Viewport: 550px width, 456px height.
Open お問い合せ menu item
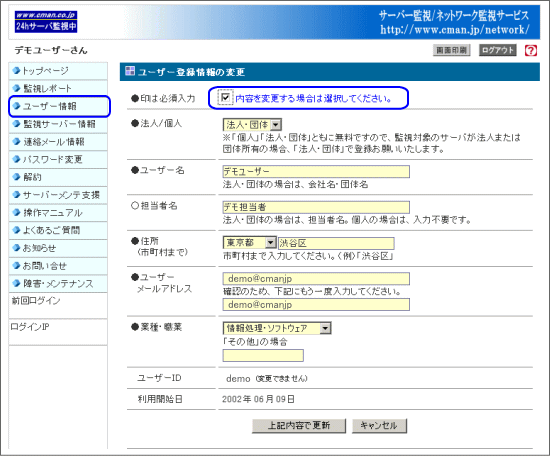[x=58, y=266]
